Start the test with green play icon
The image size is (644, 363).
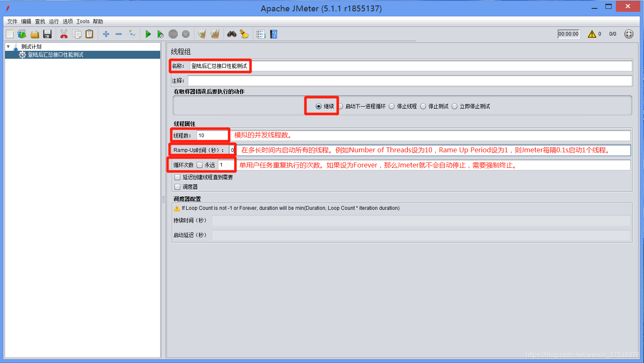pyautogui.click(x=148, y=34)
